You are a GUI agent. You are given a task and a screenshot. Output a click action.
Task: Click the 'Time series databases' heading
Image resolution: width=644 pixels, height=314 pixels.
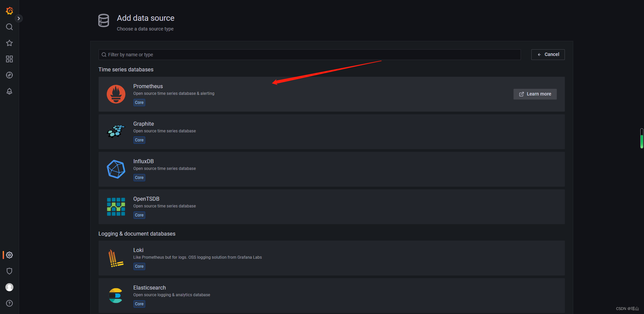click(126, 70)
